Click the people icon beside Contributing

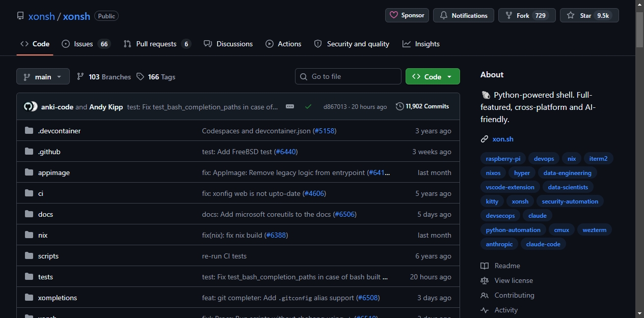click(x=485, y=295)
